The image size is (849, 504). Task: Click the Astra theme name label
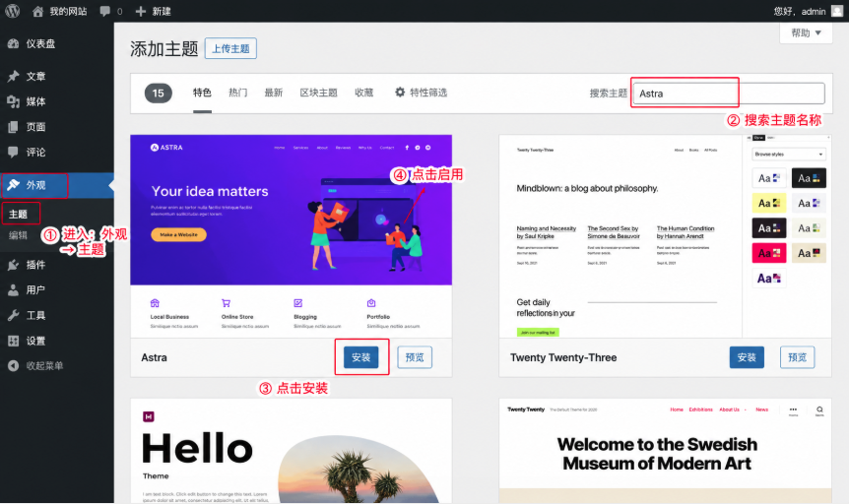click(x=155, y=357)
